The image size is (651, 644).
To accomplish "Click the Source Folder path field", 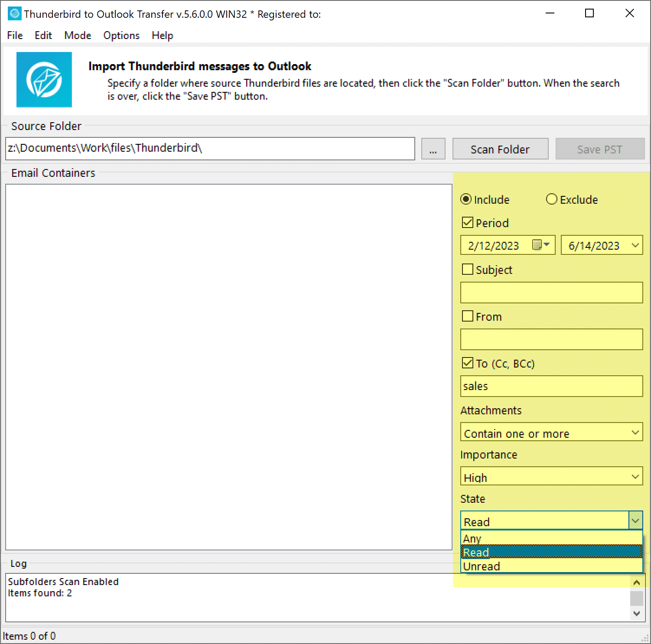I will [210, 149].
